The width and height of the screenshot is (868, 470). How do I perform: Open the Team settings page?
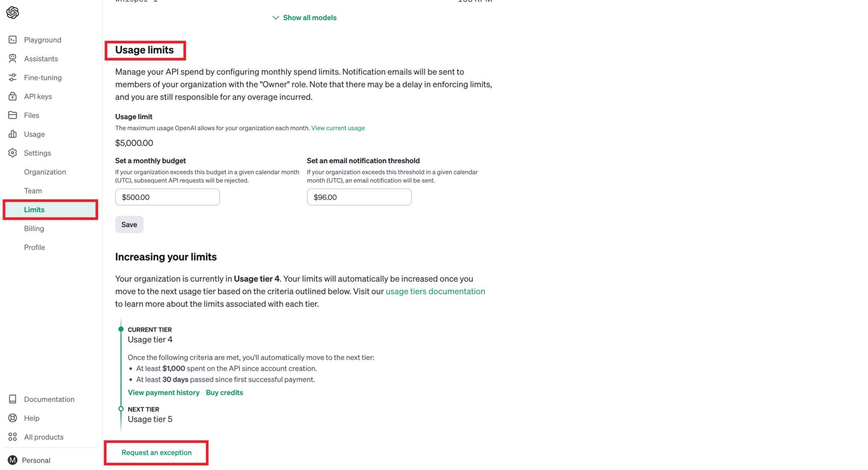click(33, 190)
